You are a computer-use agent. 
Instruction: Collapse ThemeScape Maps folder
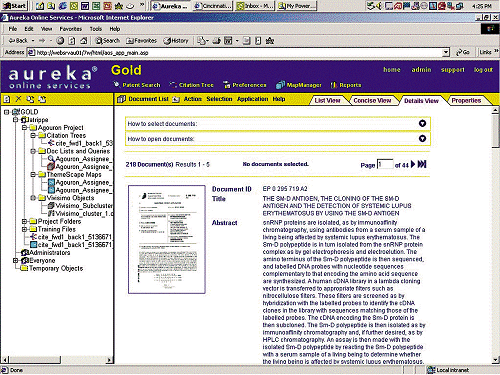[33, 174]
